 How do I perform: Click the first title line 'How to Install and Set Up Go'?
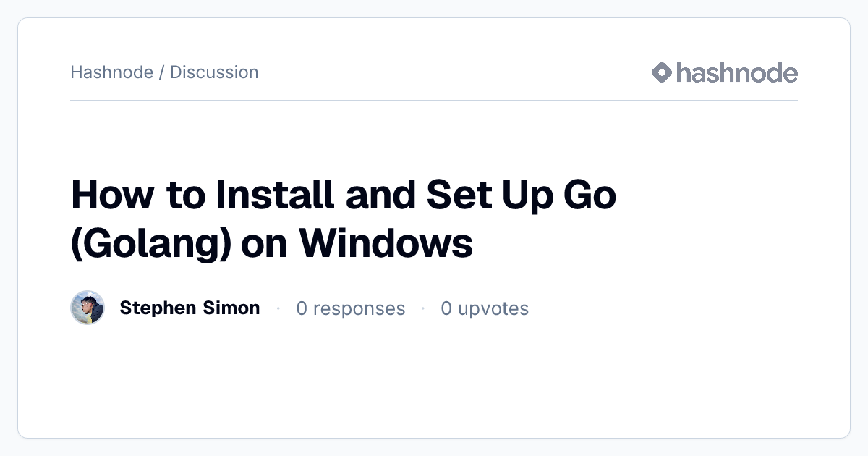click(x=344, y=195)
